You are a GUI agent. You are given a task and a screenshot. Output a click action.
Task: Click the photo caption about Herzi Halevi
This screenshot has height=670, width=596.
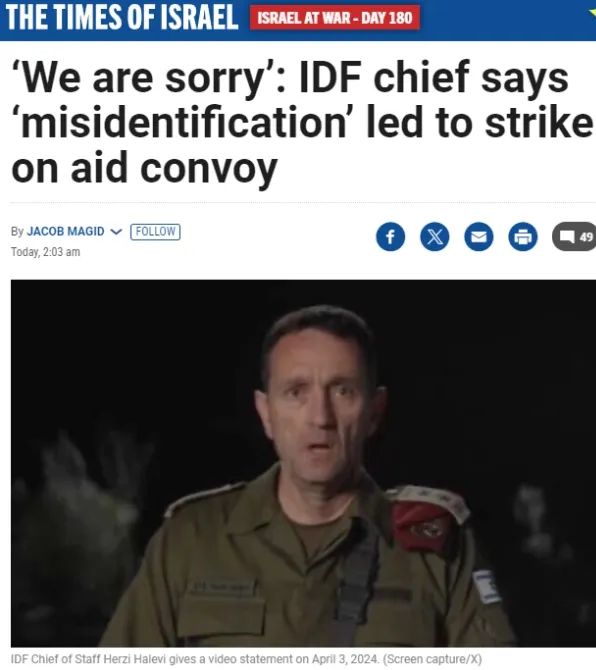246,659
